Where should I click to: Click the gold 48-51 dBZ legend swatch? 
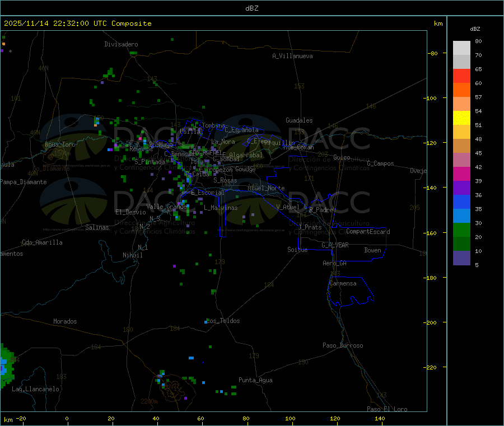click(x=461, y=132)
